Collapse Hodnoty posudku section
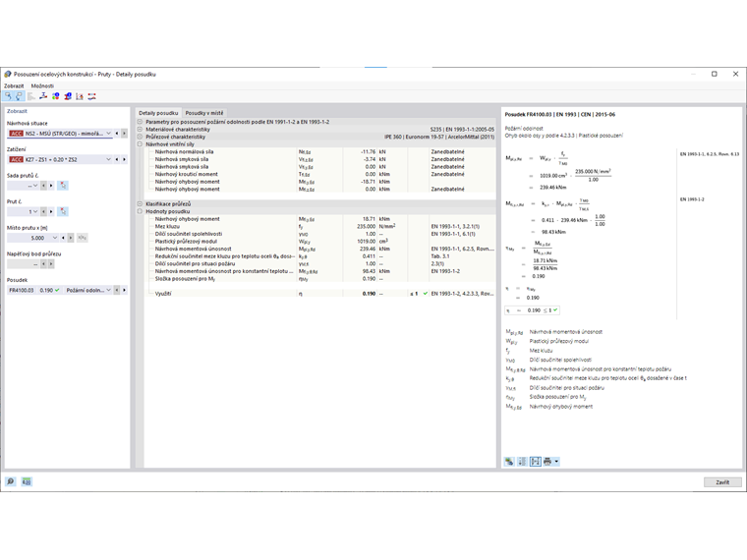This screenshot has width=747, height=560. tap(140, 211)
